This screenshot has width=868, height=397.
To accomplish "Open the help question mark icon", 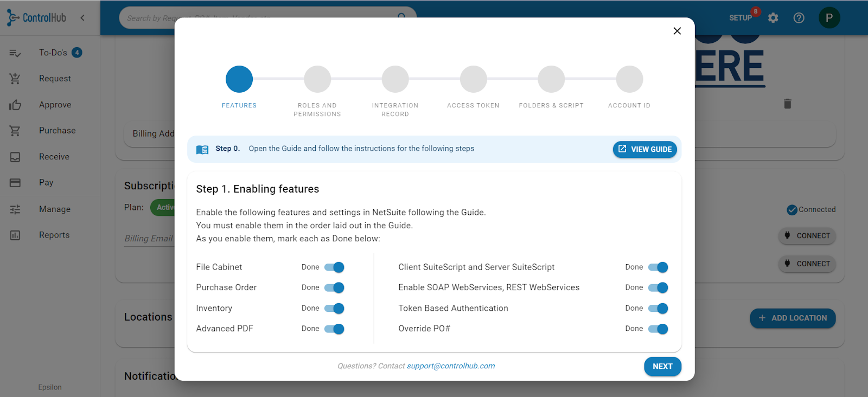I will (x=799, y=18).
